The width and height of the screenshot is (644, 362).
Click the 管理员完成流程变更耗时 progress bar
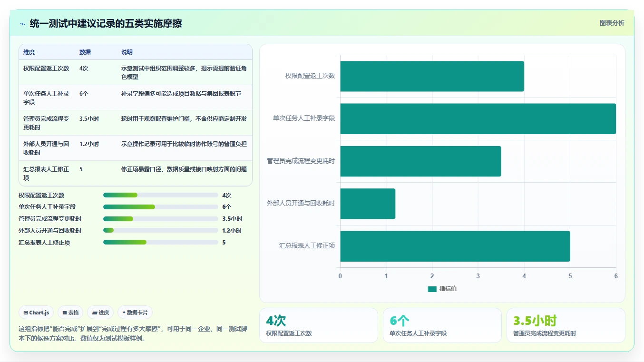pos(161,219)
